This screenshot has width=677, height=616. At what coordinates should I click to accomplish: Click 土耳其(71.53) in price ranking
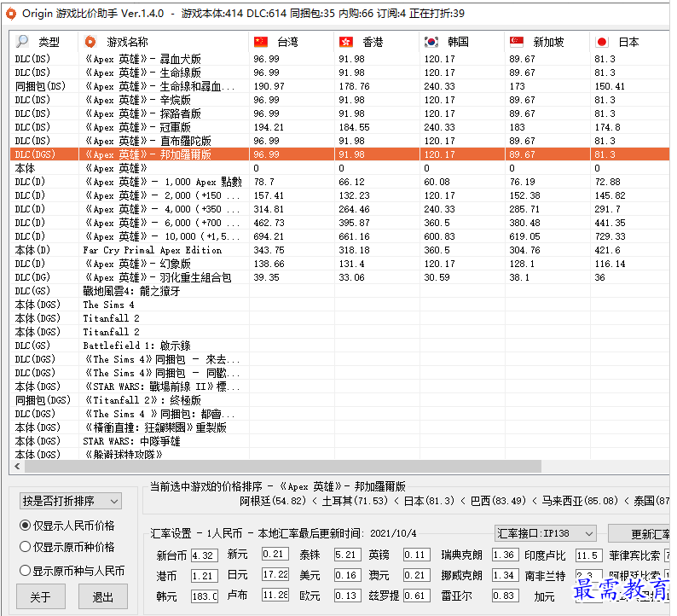pyautogui.click(x=355, y=501)
